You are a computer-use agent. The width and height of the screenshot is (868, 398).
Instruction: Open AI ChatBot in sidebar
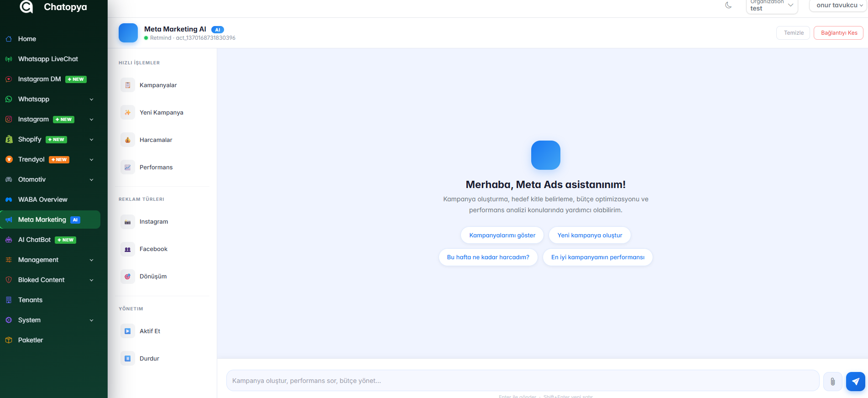click(x=50, y=240)
